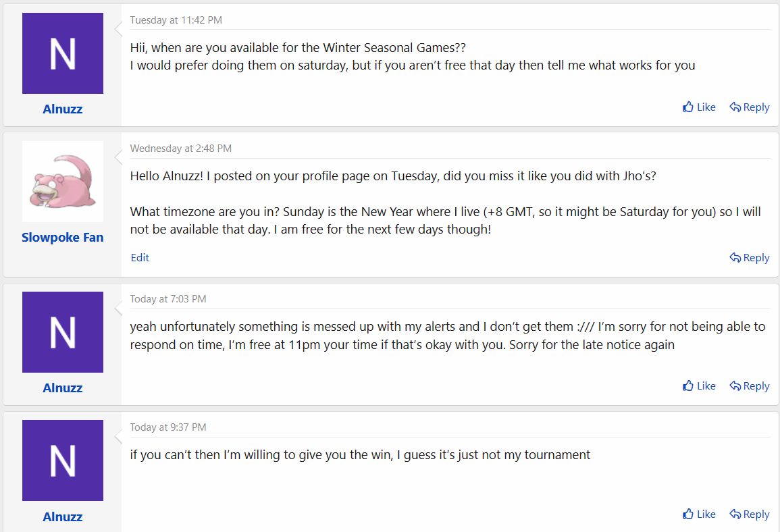Like the Today 9:37 PM message
Viewport: 780px width, 532px height.
click(x=699, y=514)
